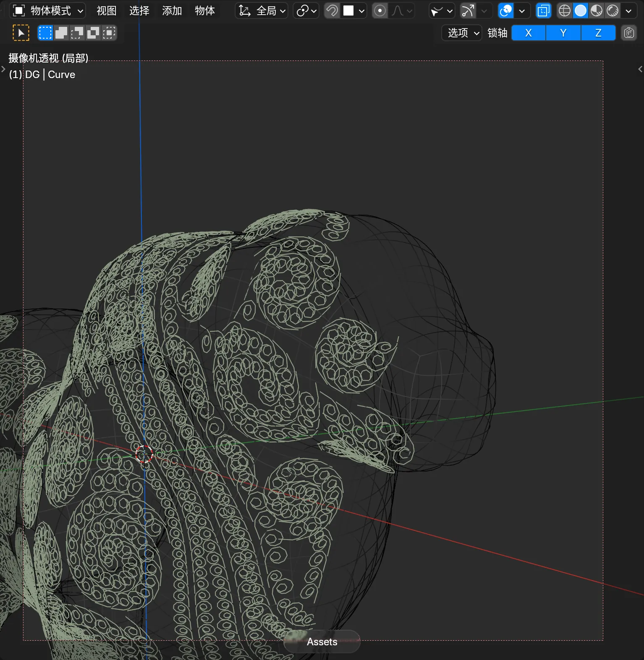Click the 摄像机透视 (局部) view label
Screen dimensions: 644x660
tap(48, 58)
